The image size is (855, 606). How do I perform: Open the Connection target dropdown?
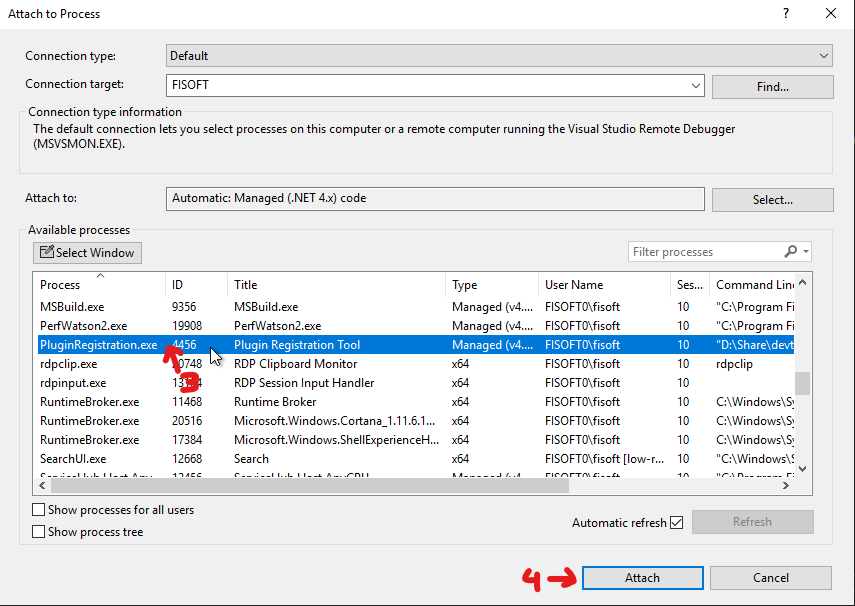(x=696, y=86)
